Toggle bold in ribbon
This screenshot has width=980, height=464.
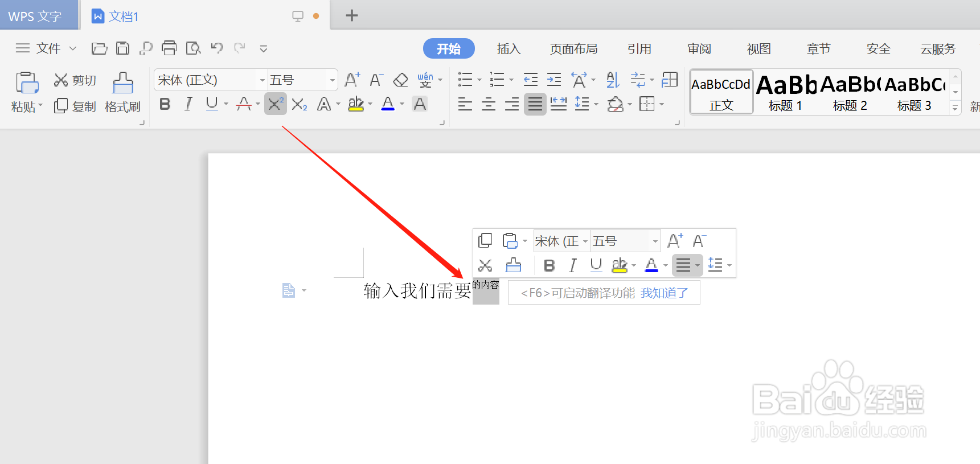pyautogui.click(x=165, y=104)
